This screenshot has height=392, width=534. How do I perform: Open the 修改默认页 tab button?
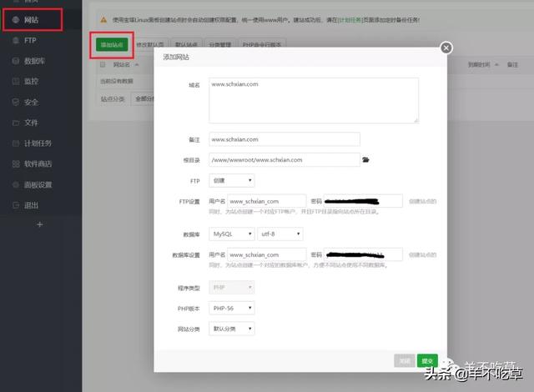pyautogui.click(x=150, y=44)
